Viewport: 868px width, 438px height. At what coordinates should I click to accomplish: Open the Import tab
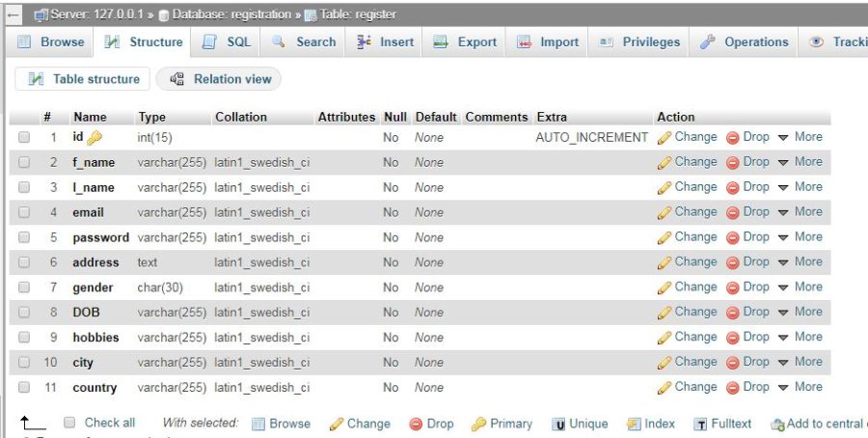548,42
